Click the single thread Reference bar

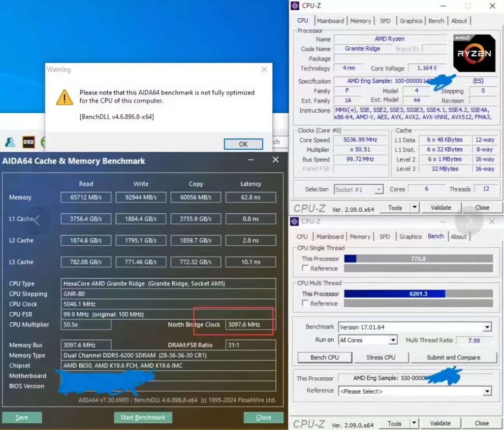(418, 268)
